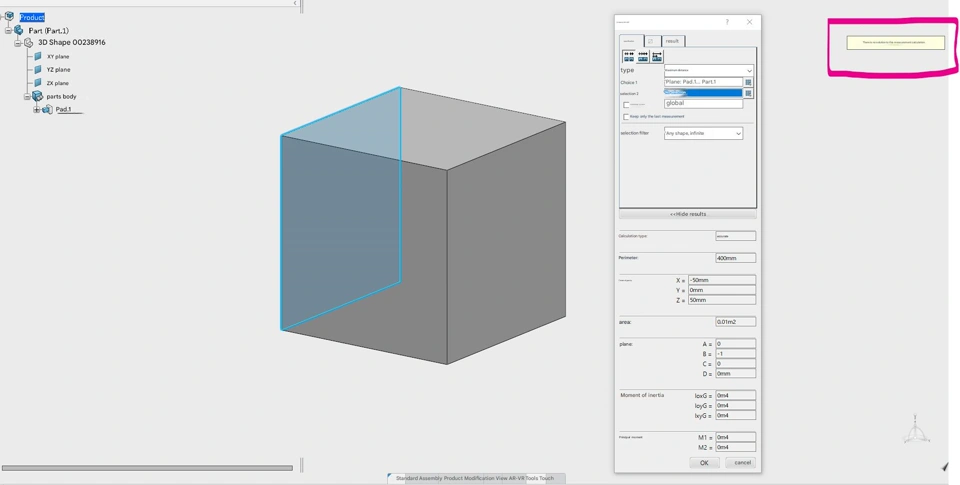
Task: Select 3D Shape 00238916 label
Action: [x=72, y=43]
